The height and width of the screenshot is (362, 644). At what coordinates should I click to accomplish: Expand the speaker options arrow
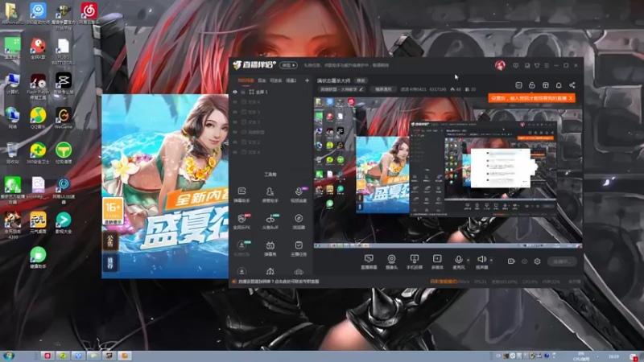491,260
